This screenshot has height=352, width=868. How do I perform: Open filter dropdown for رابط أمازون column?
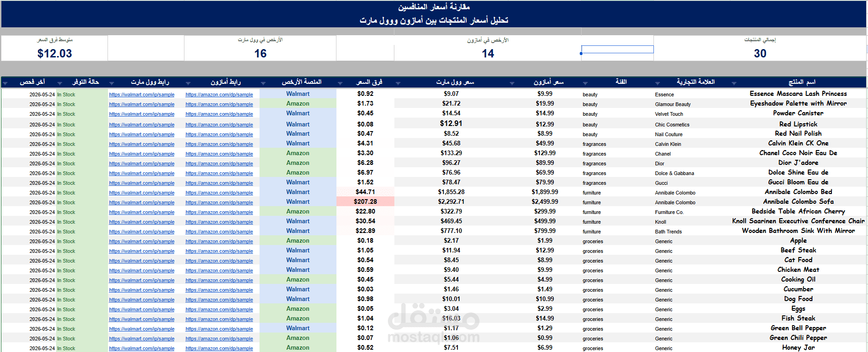tap(188, 83)
